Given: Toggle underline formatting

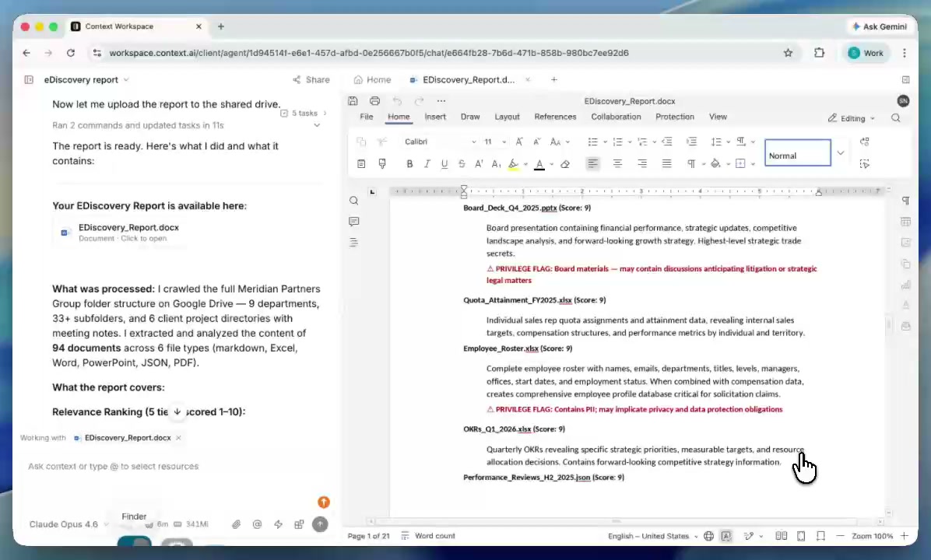Looking at the screenshot, I should pos(444,164).
